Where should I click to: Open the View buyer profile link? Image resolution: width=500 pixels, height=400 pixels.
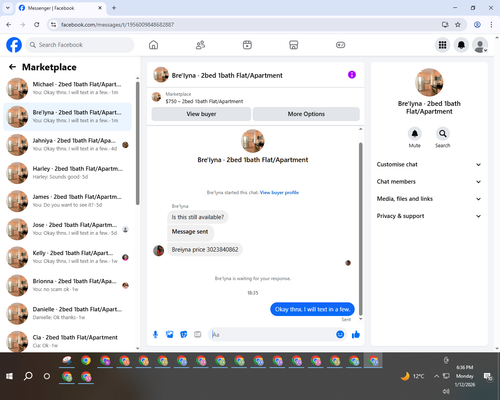(x=279, y=192)
